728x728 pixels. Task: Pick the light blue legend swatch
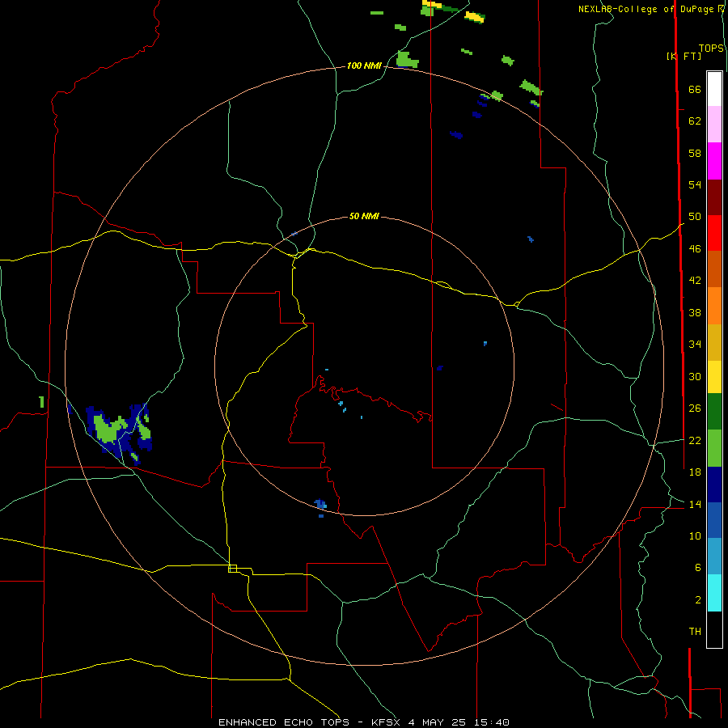[x=714, y=557]
